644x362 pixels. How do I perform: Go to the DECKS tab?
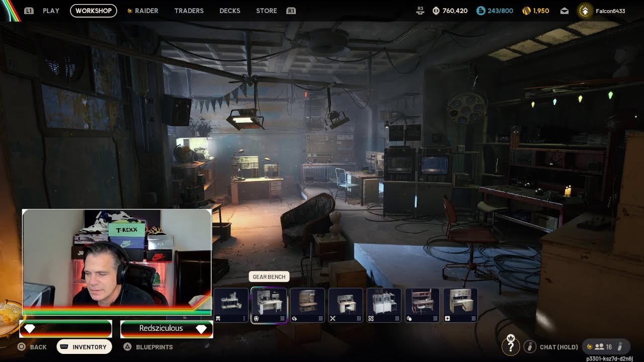(x=230, y=11)
